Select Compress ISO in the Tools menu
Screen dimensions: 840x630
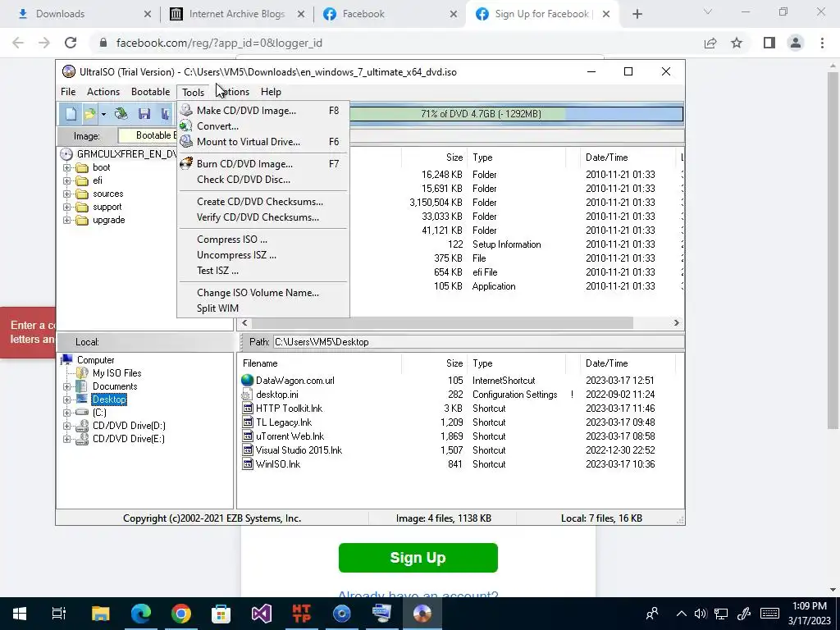click(232, 239)
